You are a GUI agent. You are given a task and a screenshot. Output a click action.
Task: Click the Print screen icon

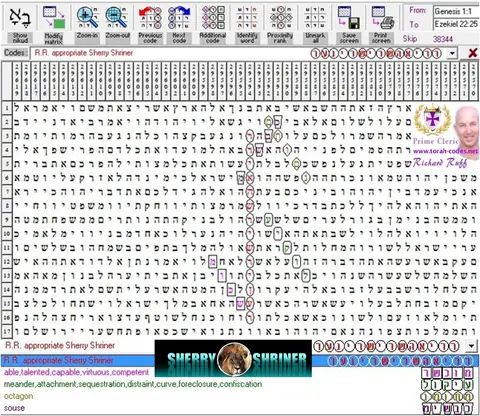382,17
